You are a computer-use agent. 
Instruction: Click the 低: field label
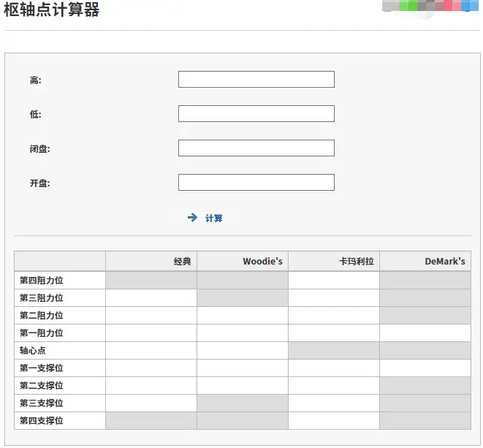click(x=35, y=115)
